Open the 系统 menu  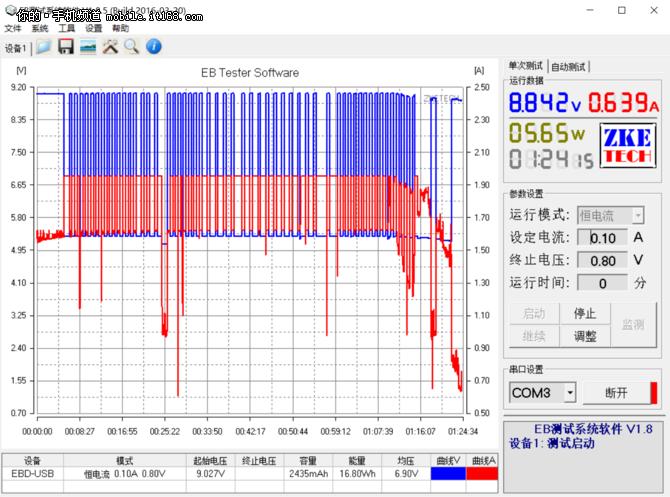[40, 28]
